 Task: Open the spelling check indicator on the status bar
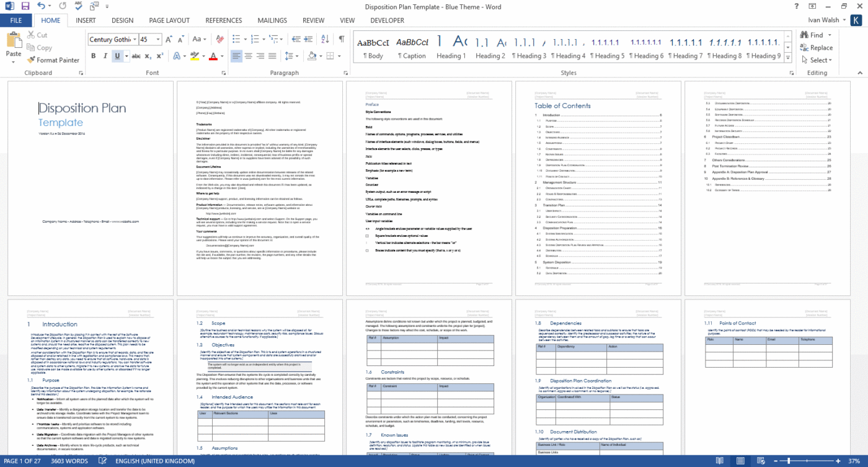tap(102, 461)
